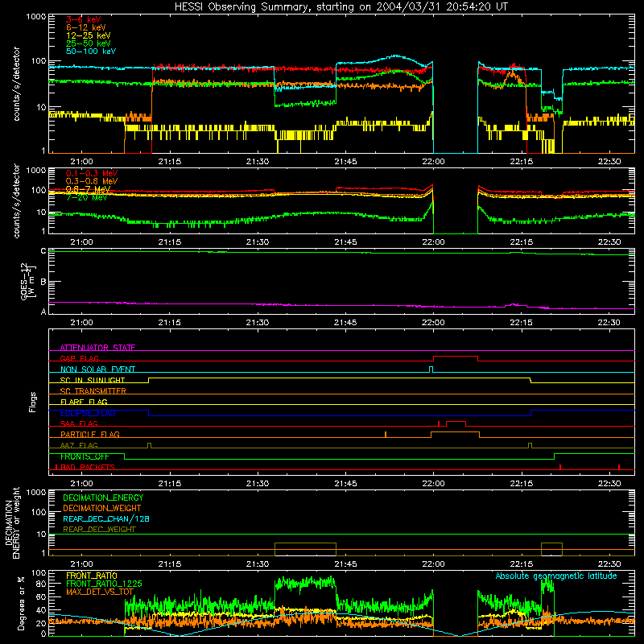Screen dimensions: 644x644
Task: Select the 6-12 keV legend label
Action: pyautogui.click(x=86, y=27)
